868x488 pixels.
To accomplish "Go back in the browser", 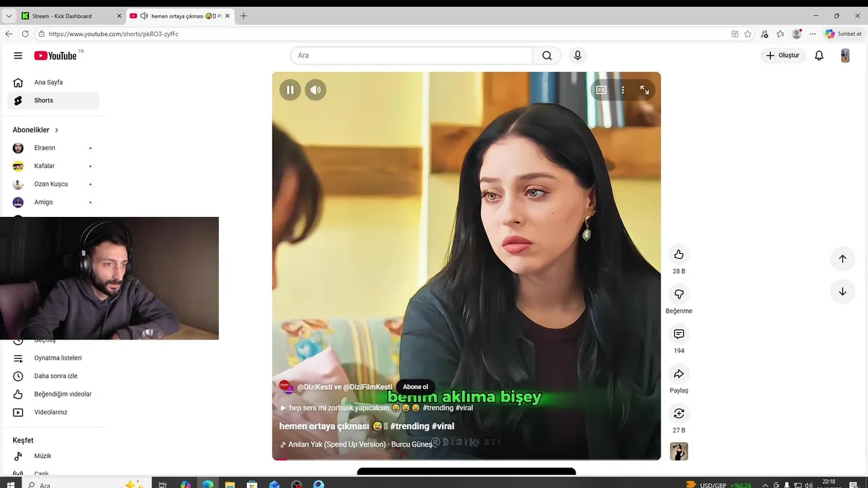I will 9,34.
